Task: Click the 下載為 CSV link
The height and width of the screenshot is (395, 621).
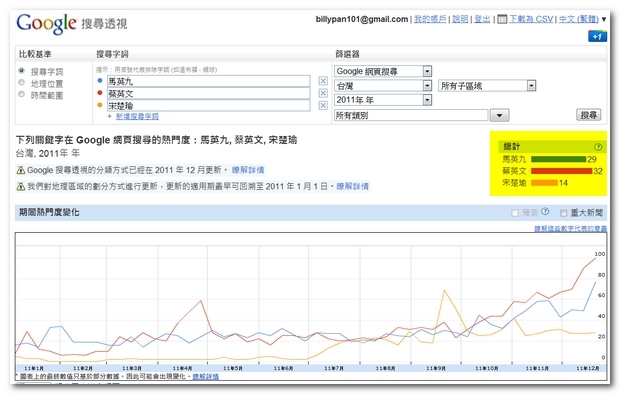Action: 531,19
